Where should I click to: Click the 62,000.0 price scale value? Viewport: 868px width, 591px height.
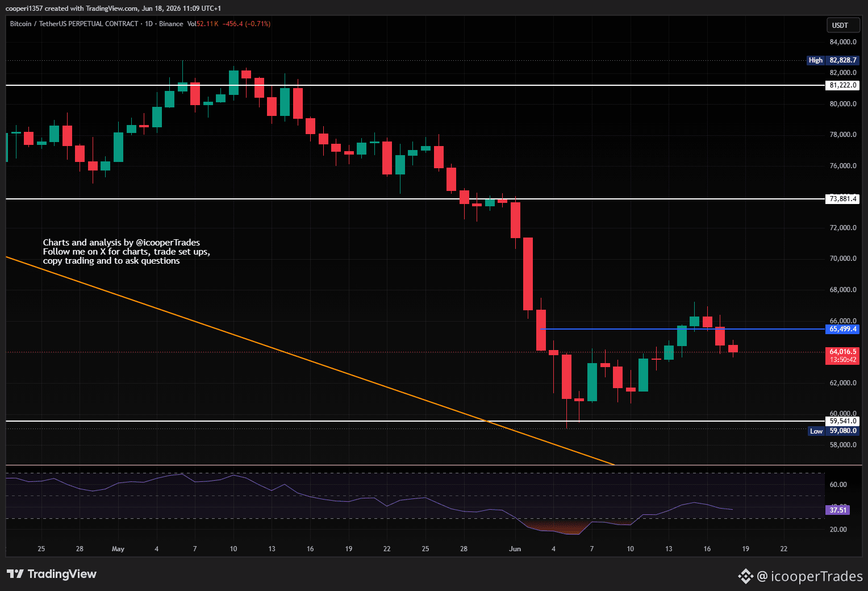(843, 383)
